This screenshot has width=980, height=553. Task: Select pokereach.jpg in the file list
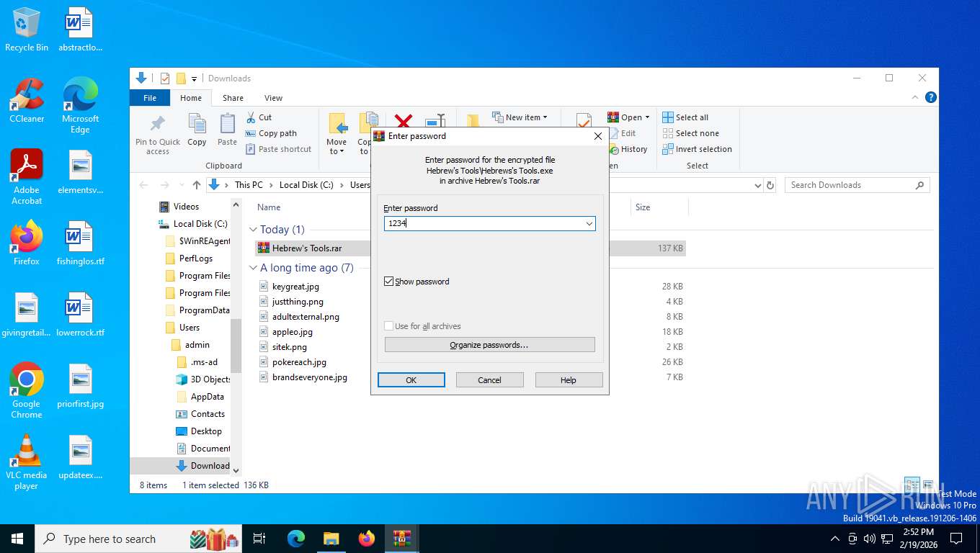pyautogui.click(x=299, y=362)
